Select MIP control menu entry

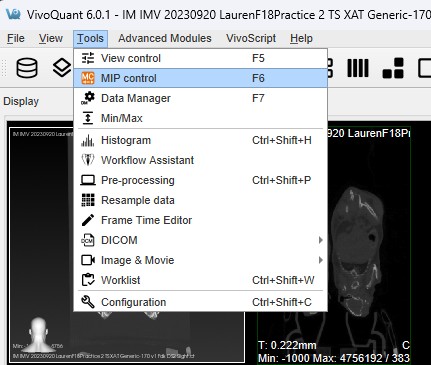point(200,78)
